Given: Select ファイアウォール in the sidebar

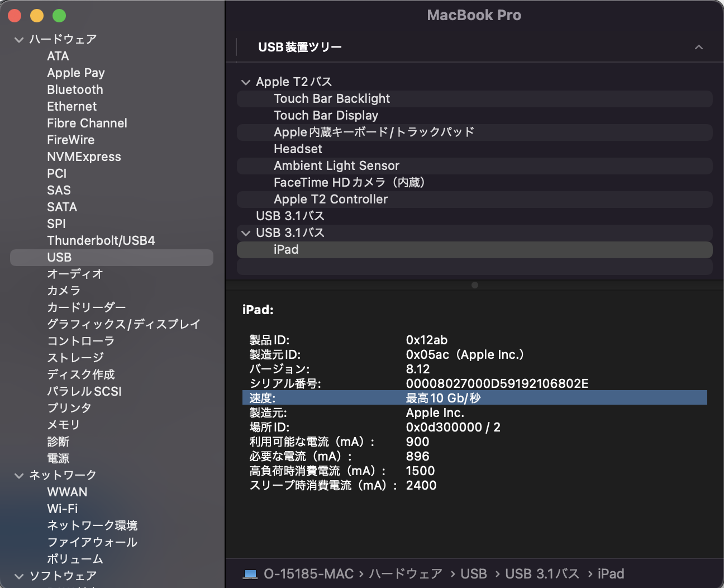Looking at the screenshot, I should 92,542.
